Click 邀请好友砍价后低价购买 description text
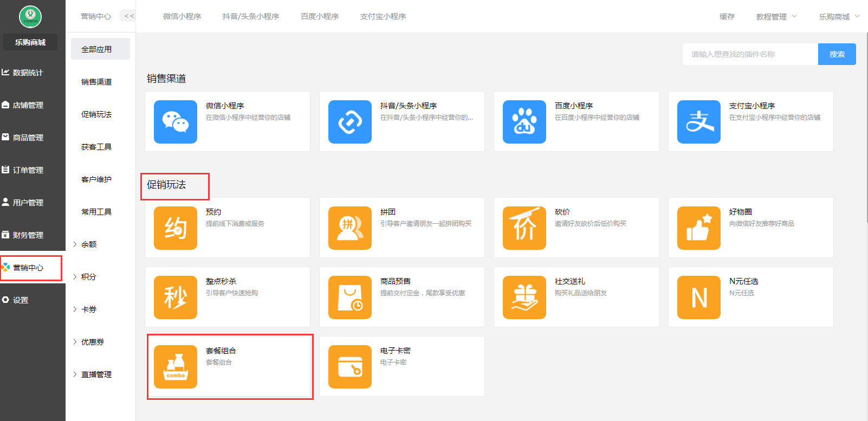868x421 pixels. click(x=591, y=224)
